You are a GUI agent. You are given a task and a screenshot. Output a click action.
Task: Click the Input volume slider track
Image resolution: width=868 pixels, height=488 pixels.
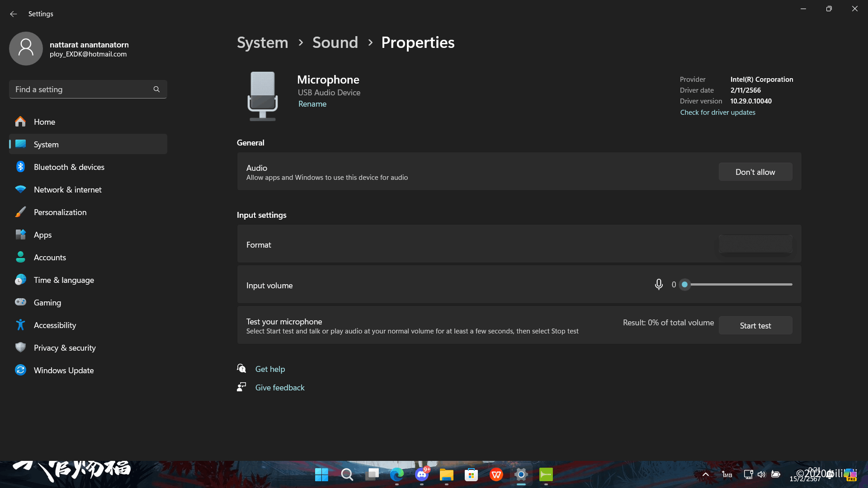point(741,285)
